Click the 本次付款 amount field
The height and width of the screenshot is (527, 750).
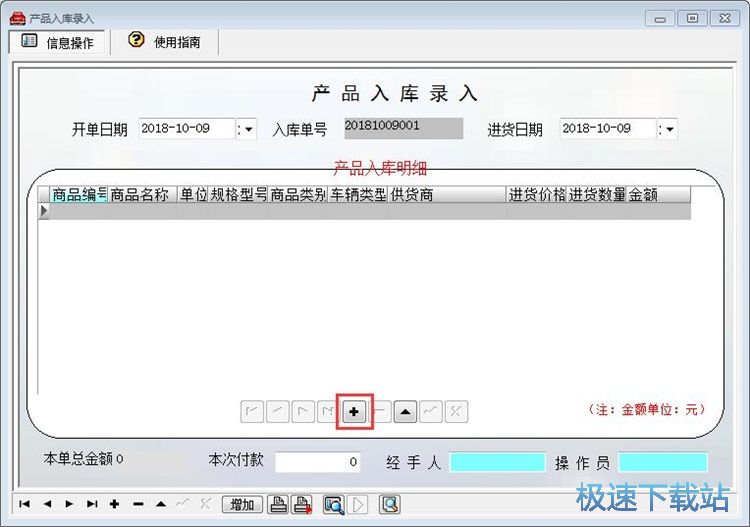[x=318, y=462]
